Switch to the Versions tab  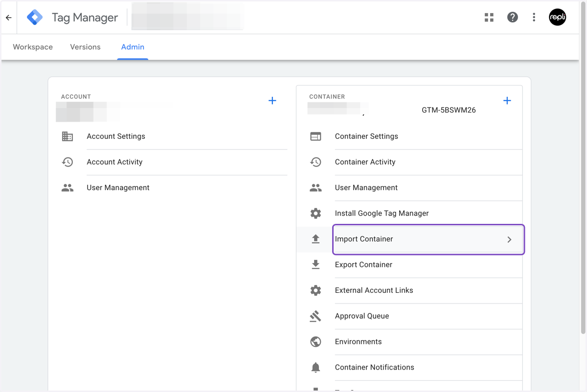(85, 47)
